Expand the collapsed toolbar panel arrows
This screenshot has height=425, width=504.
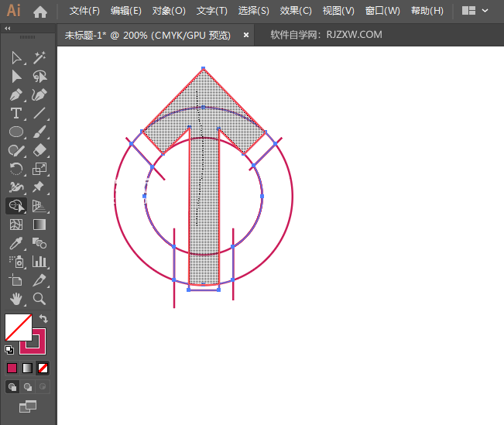click(x=8, y=28)
